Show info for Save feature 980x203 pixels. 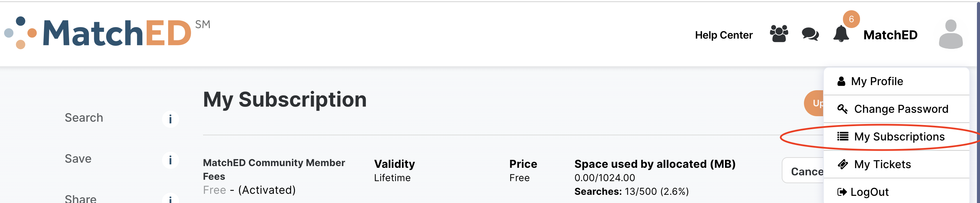(x=170, y=160)
